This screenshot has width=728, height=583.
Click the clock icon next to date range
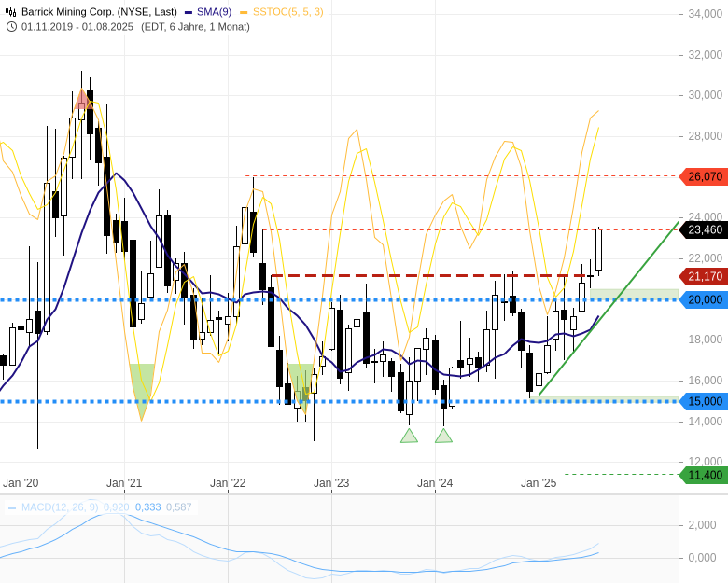coord(11,26)
